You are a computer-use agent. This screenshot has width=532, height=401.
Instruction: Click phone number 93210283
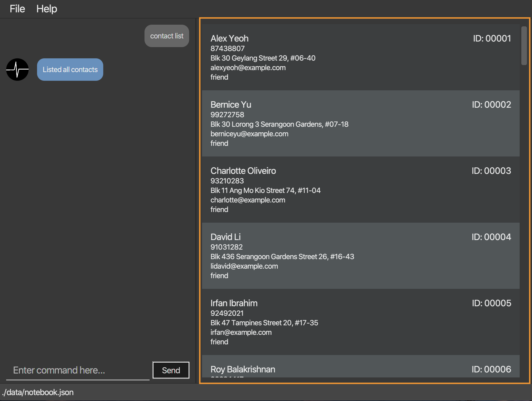click(227, 181)
